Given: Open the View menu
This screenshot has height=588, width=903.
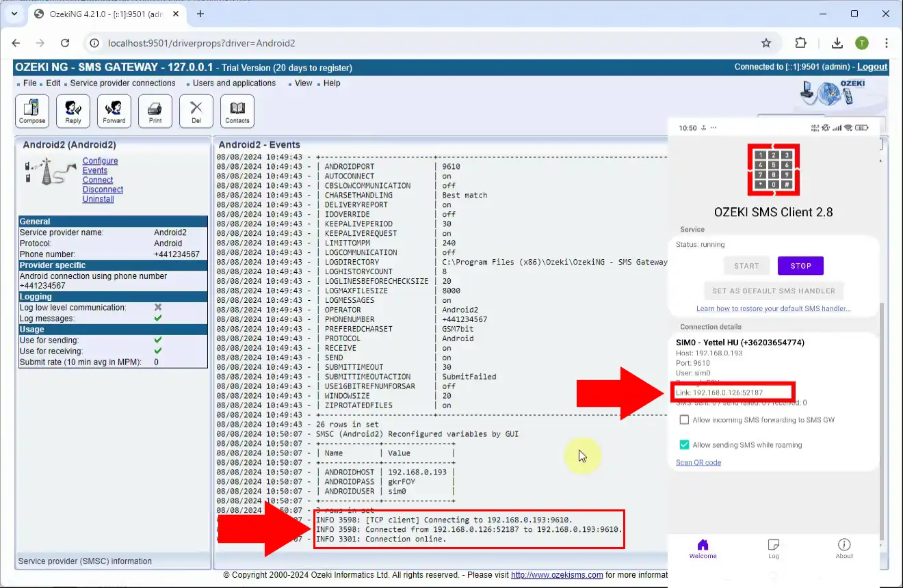Looking at the screenshot, I should [303, 83].
